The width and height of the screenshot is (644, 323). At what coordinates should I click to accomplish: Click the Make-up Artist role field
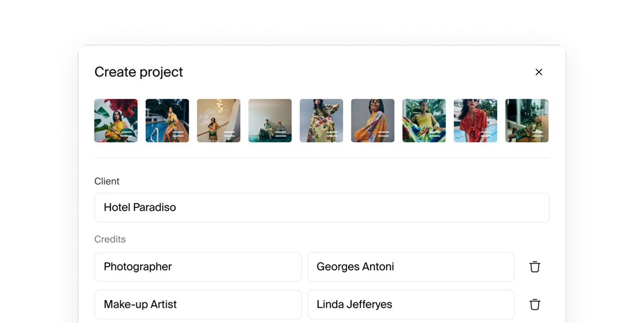click(x=198, y=304)
